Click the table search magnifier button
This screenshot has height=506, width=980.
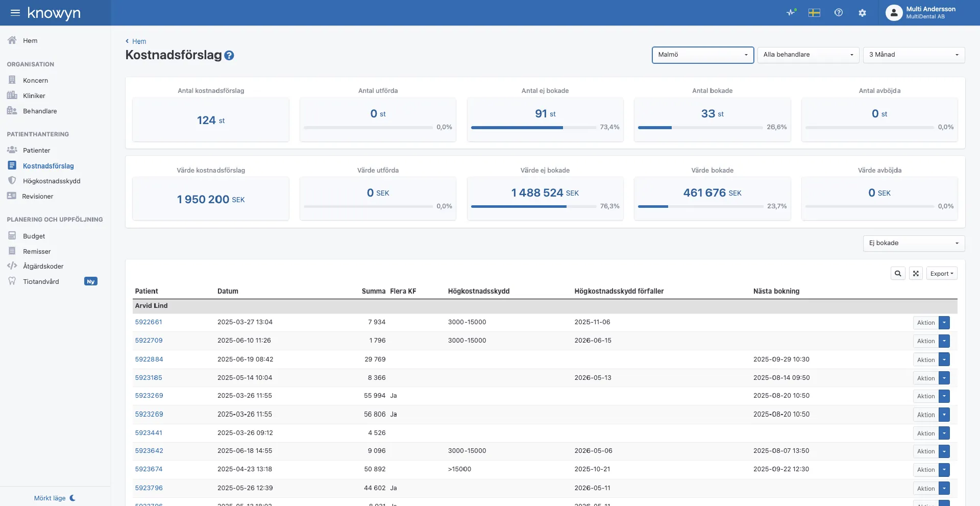click(x=898, y=274)
